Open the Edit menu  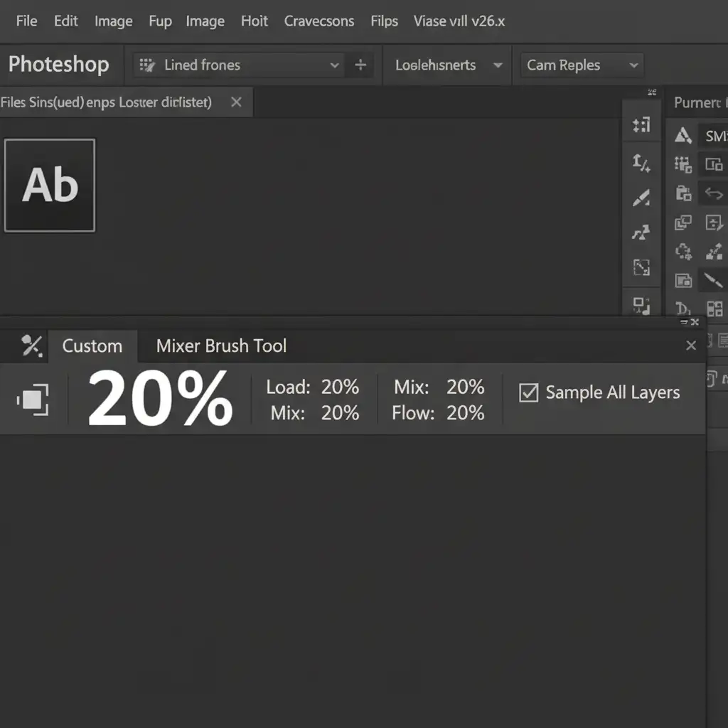pos(65,21)
